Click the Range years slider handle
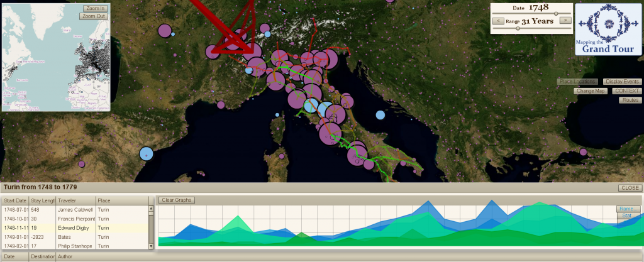The image size is (644, 262). tap(518, 28)
